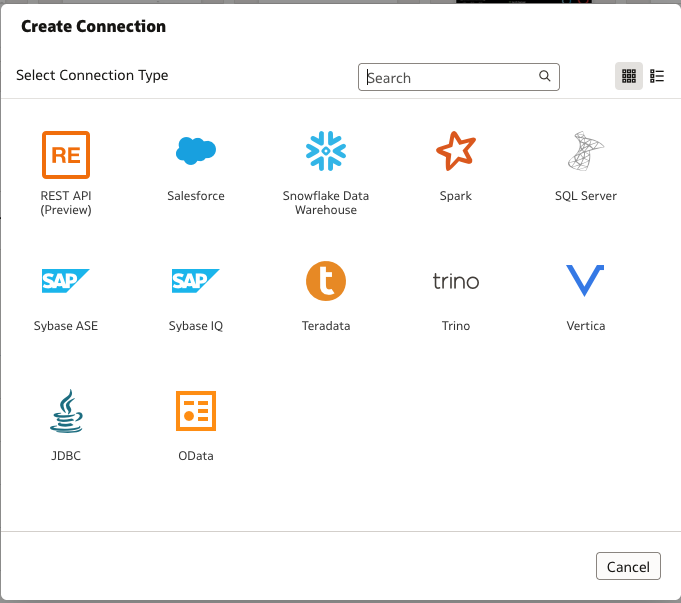Click the SQL Server text label

point(585,196)
